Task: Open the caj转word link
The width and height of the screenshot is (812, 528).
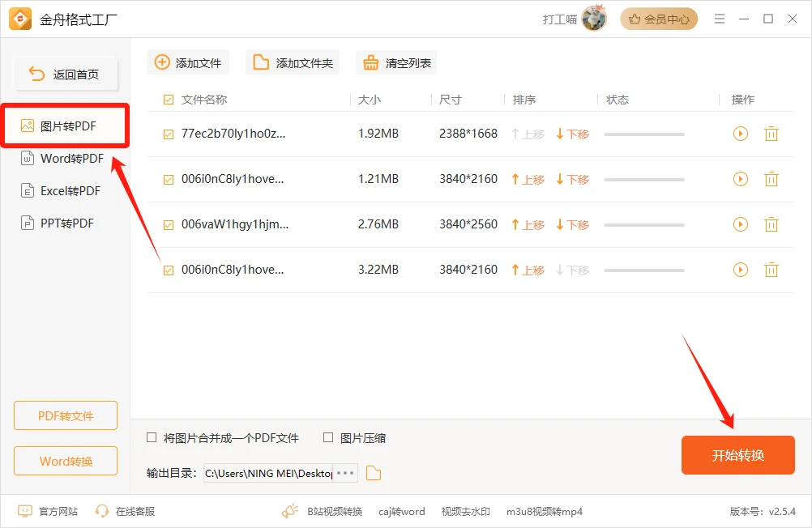Action: pos(401,512)
